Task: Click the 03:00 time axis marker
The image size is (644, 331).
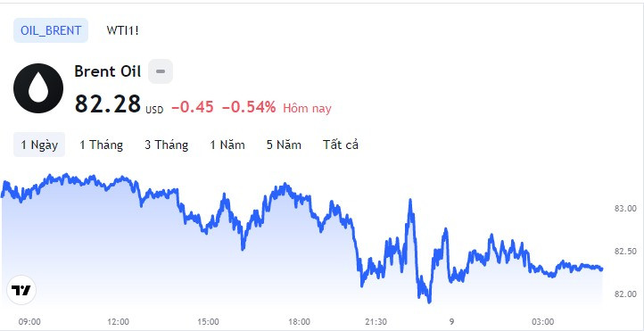Action: point(543,321)
